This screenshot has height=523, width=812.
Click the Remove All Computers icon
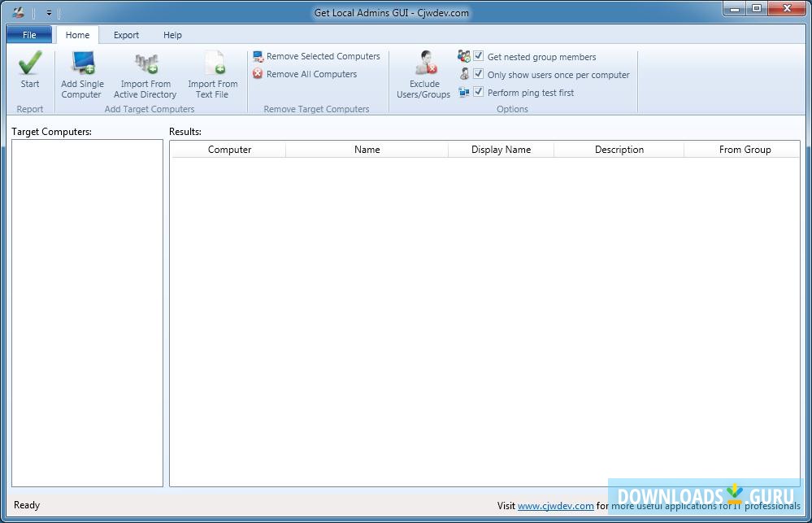258,74
